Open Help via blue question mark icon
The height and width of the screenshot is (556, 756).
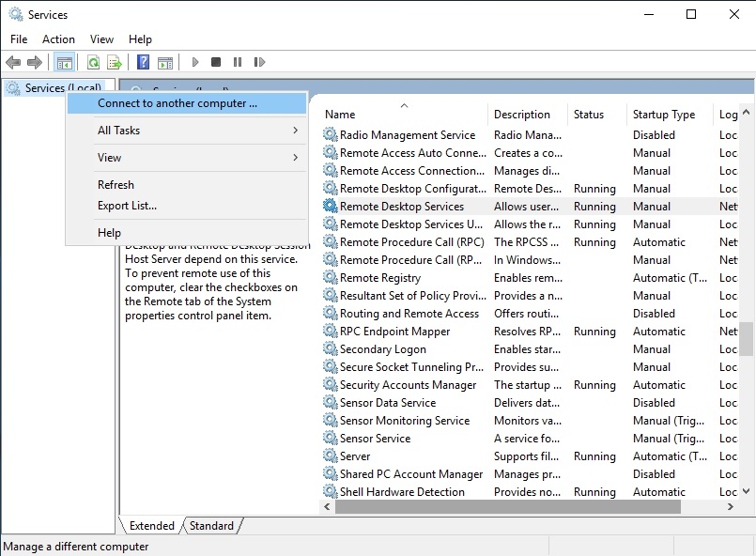[144, 63]
